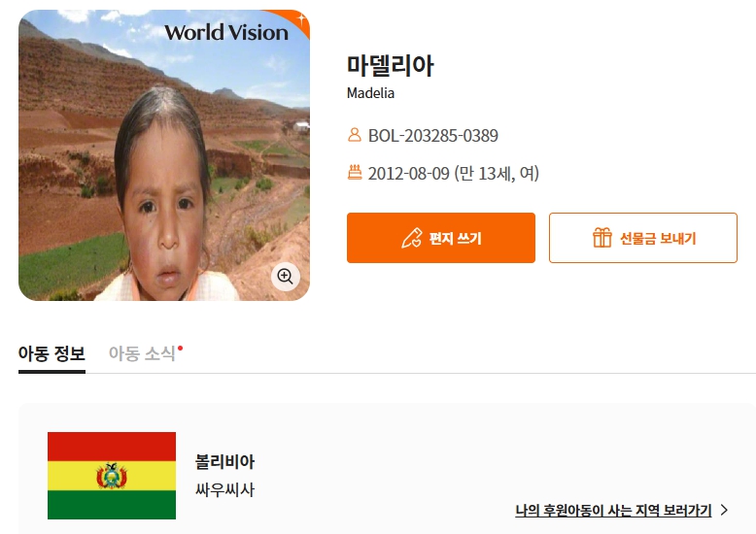
Task: Click the World Vision logo on photo
Action: pos(226,33)
